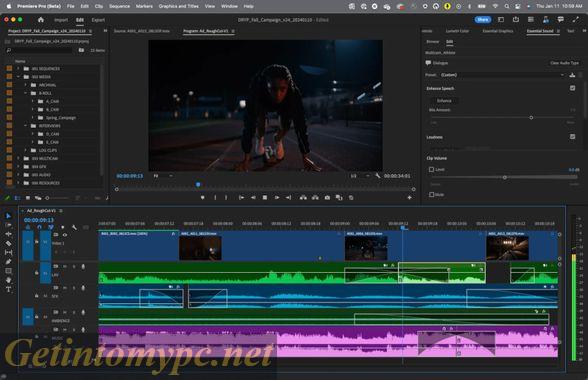Toggle linked selection in timeline

tap(51, 227)
